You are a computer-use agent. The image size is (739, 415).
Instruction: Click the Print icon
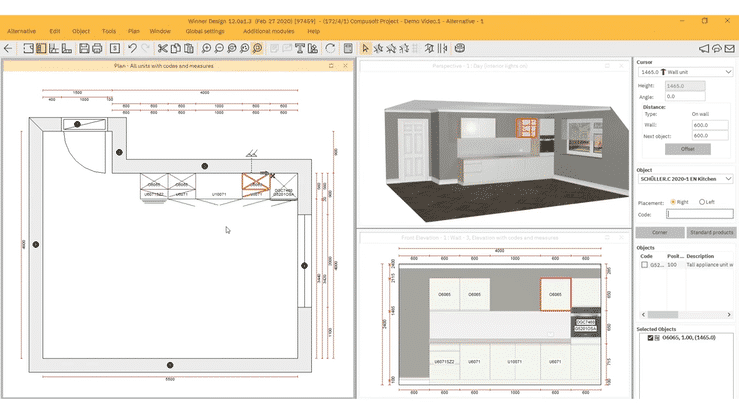pyautogui.click(x=97, y=48)
